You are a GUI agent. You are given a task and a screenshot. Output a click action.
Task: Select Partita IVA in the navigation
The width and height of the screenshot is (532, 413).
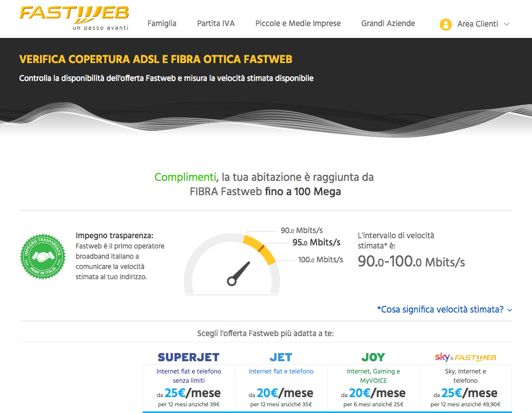pos(215,24)
